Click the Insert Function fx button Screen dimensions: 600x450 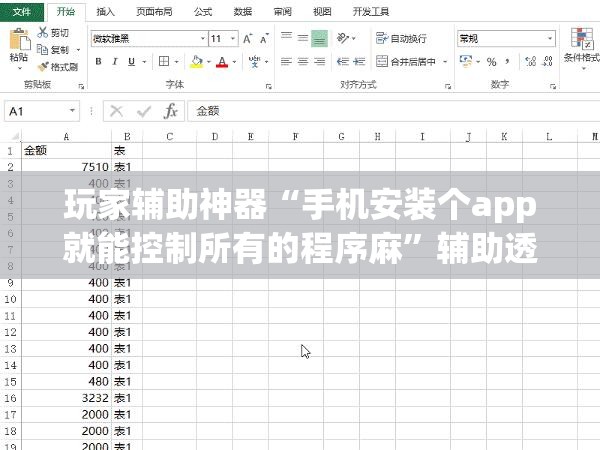170,111
